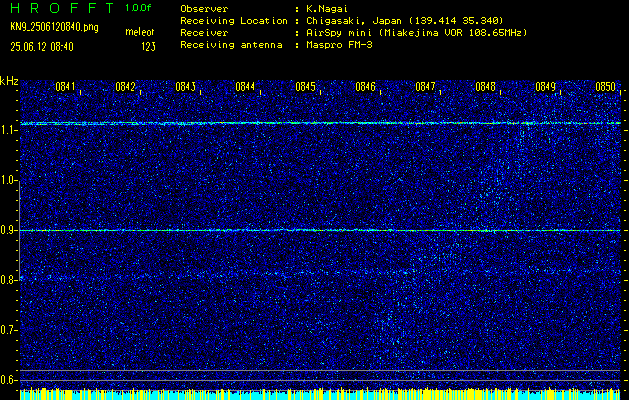Select the kHz axis unit label
This screenshot has height=400, width=629.
click(x=9, y=81)
